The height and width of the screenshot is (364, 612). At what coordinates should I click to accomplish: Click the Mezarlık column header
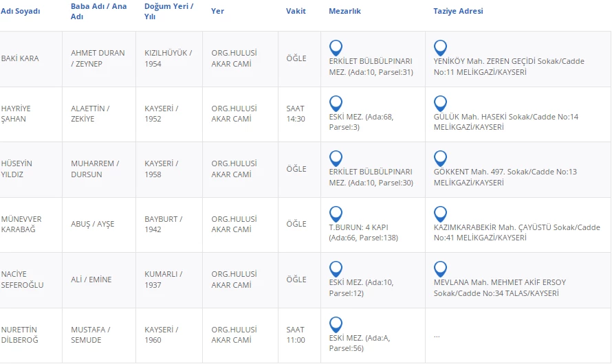tap(345, 12)
